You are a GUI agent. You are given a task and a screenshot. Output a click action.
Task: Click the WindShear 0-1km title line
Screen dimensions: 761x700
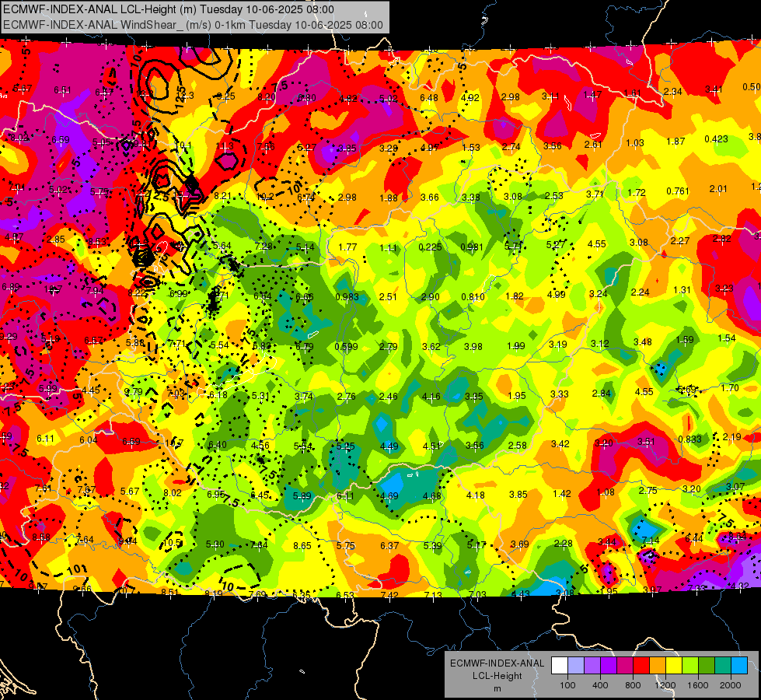pos(193,25)
